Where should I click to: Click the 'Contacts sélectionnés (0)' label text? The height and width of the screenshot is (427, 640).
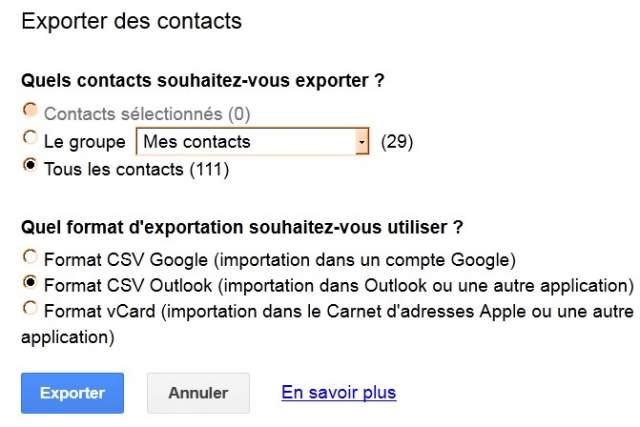(x=147, y=115)
